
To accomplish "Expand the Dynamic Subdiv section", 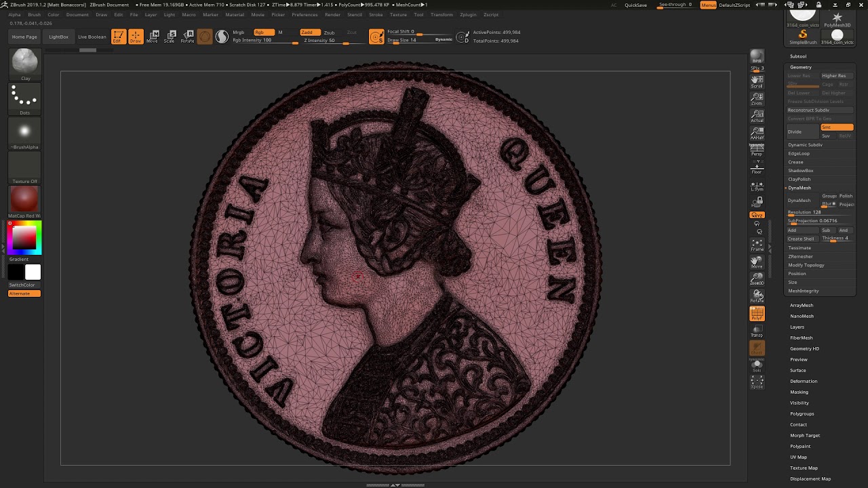I will tap(805, 144).
